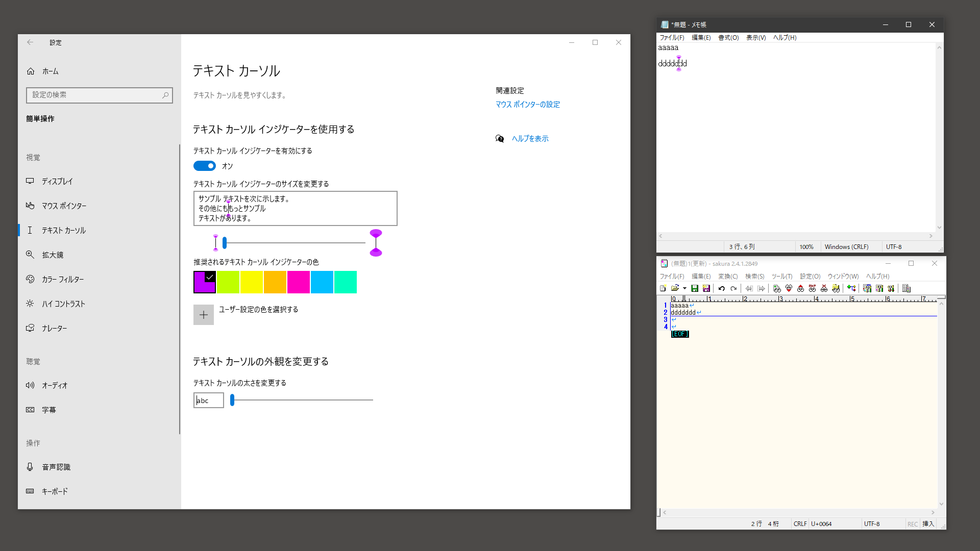Click the magnifier icon in settings search box
This screenshot has height=551, width=980.
[165, 95]
